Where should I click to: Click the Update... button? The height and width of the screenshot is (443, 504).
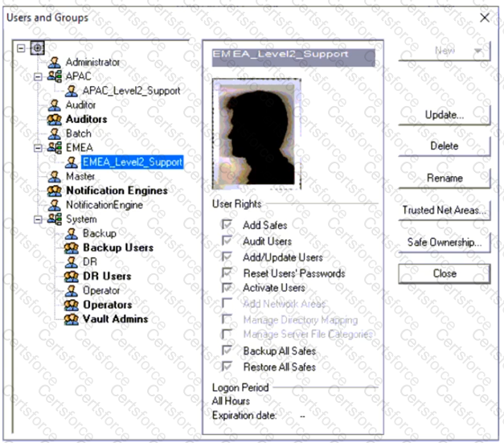pos(445,115)
